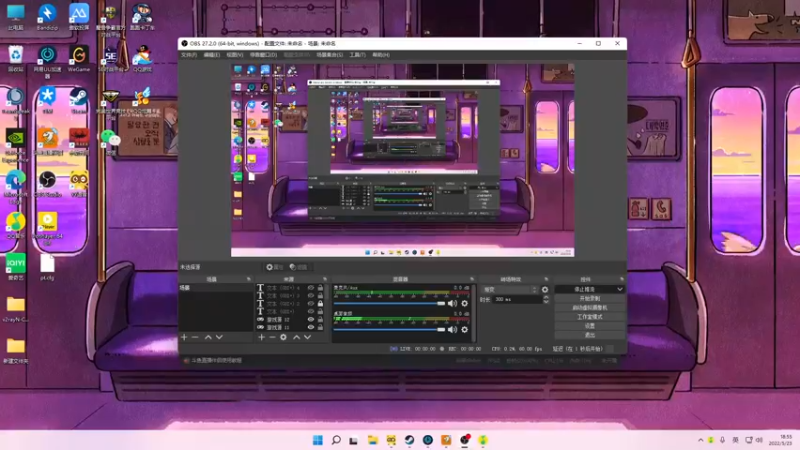Open the 场景集合(S) menu
This screenshot has width=800, height=450.
pos(330,55)
